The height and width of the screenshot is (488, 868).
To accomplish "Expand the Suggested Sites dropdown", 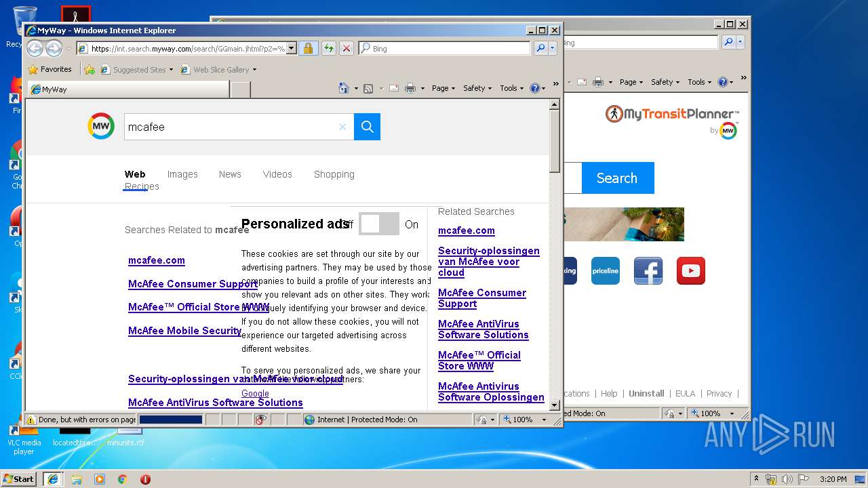I will [171, 69].
